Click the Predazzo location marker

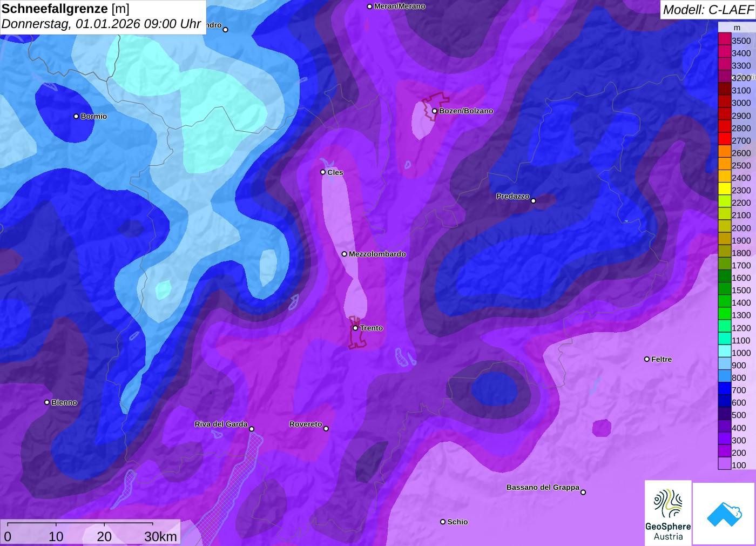534,201
